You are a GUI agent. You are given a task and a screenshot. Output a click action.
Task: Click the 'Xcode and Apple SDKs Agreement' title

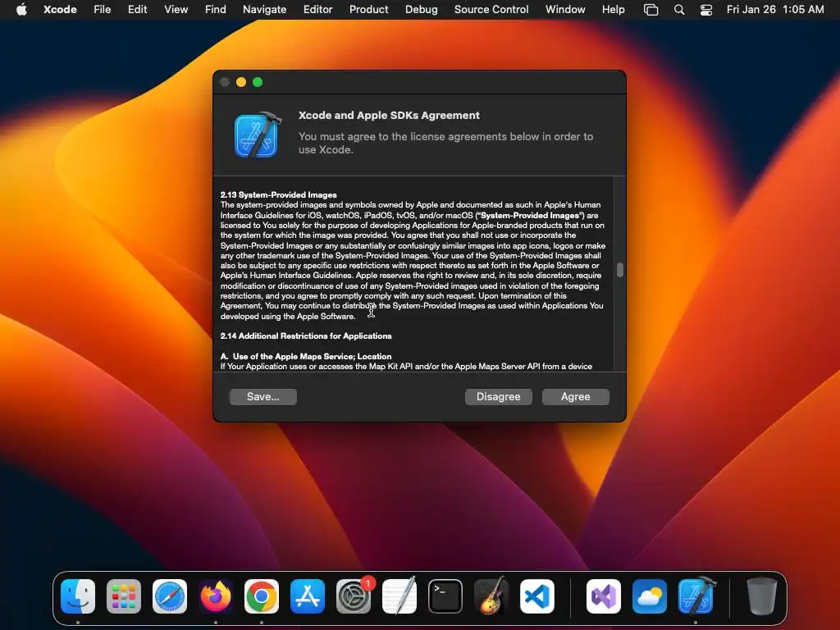[x=389, y=115]
